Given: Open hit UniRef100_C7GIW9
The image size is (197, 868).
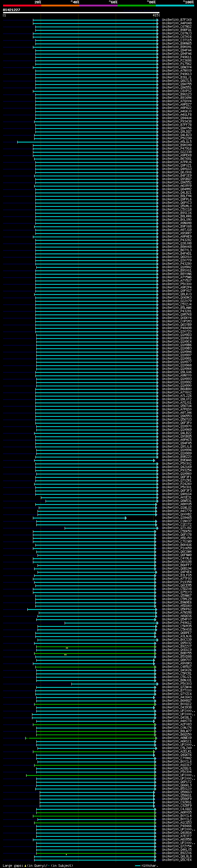Looking at the screenshot, I should click(177, 542).
